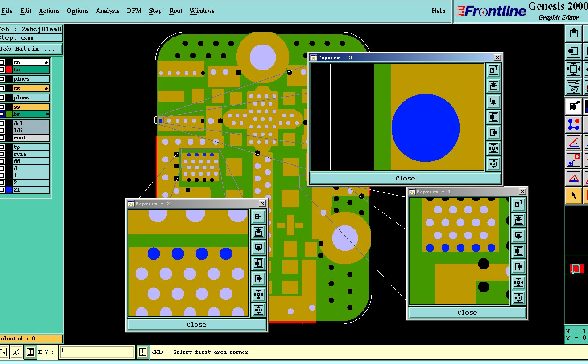Image resolution: width=588 pixels, height=364 pixels.
Task: Close Popview 1 with the Close button
Action: coord(467,312)
